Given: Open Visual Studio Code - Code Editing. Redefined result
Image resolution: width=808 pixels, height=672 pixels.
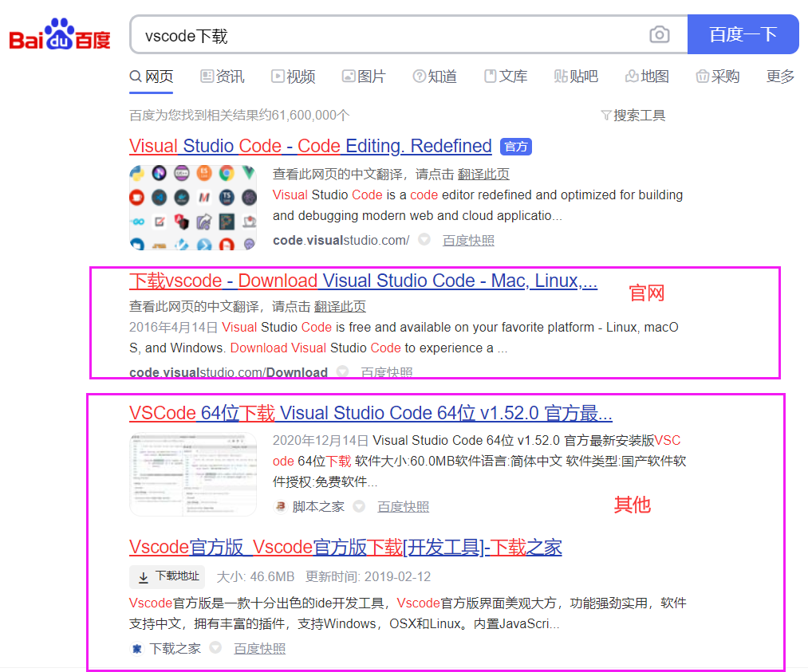Looking at the screenshot, I should point(310,146).
